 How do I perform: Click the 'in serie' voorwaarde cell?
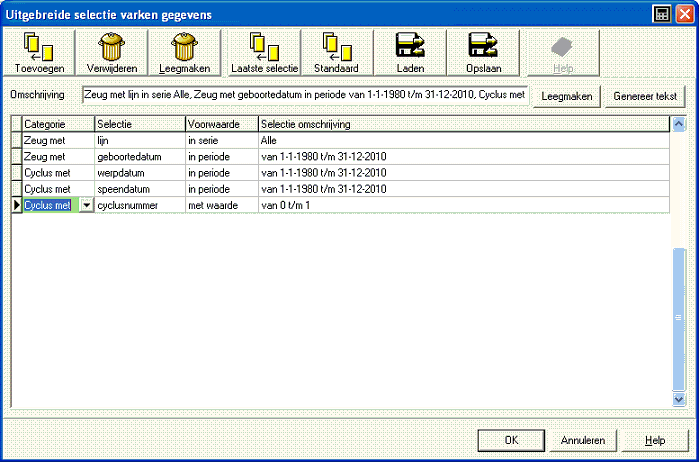[x=222, y=140]
